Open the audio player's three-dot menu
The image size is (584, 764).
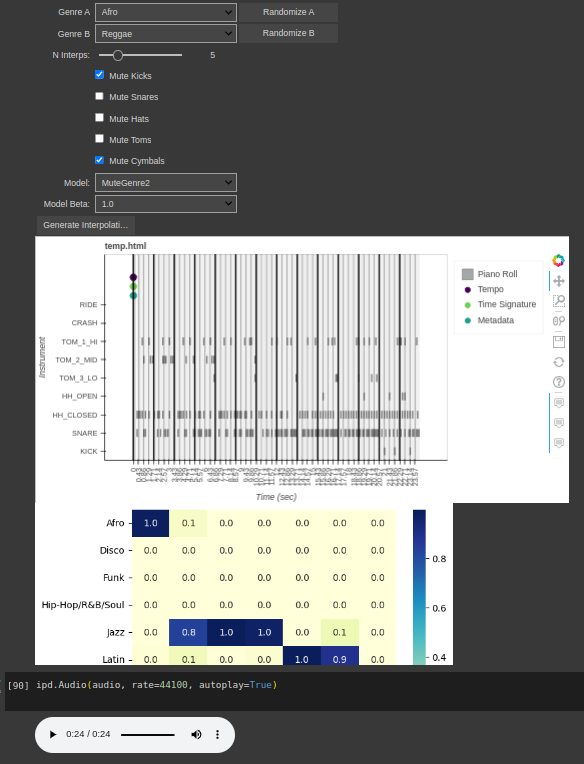[217, 734]
